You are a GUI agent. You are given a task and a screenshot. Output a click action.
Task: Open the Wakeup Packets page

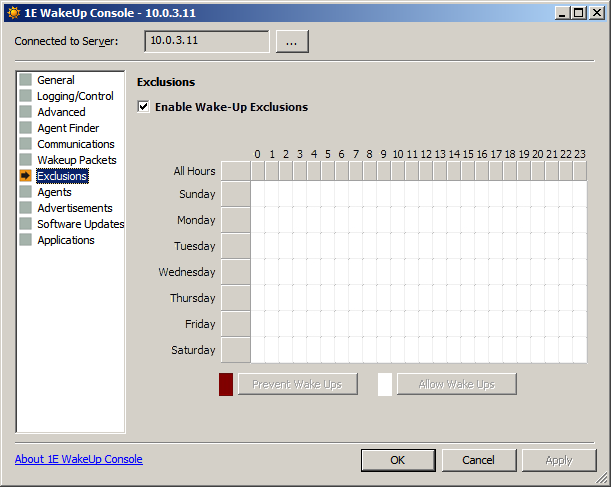pos(76,160)
